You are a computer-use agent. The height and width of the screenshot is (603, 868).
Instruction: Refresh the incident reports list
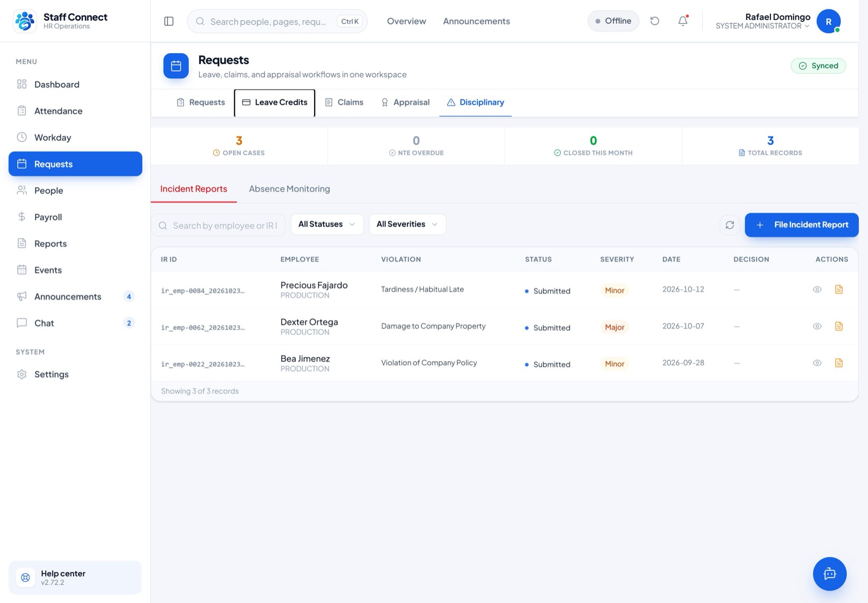point(730,225)
